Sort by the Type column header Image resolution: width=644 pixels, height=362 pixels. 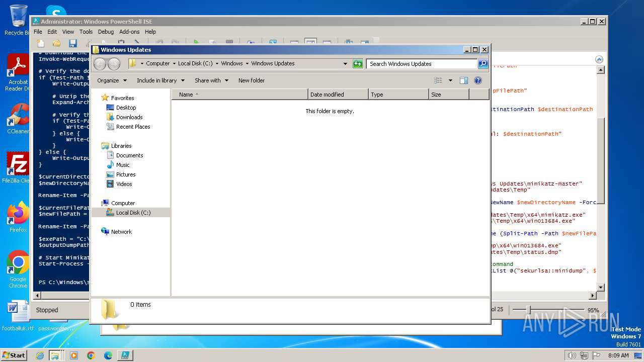398,95
